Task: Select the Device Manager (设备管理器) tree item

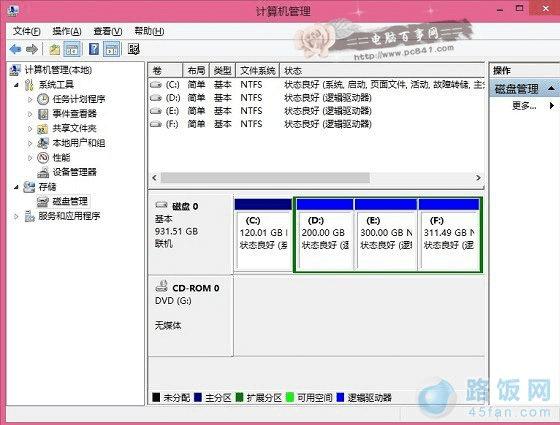Action: (75, 172)
